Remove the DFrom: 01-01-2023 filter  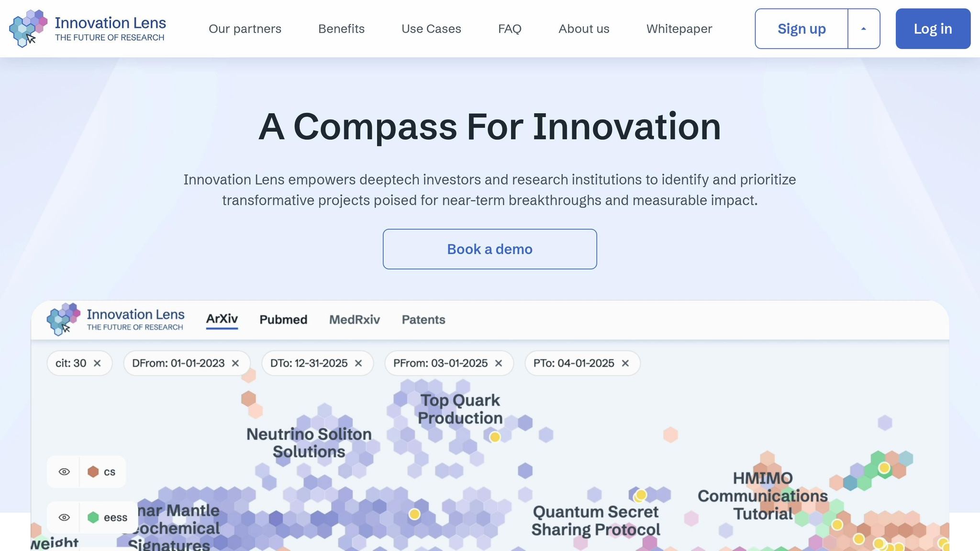click(235, 363)
